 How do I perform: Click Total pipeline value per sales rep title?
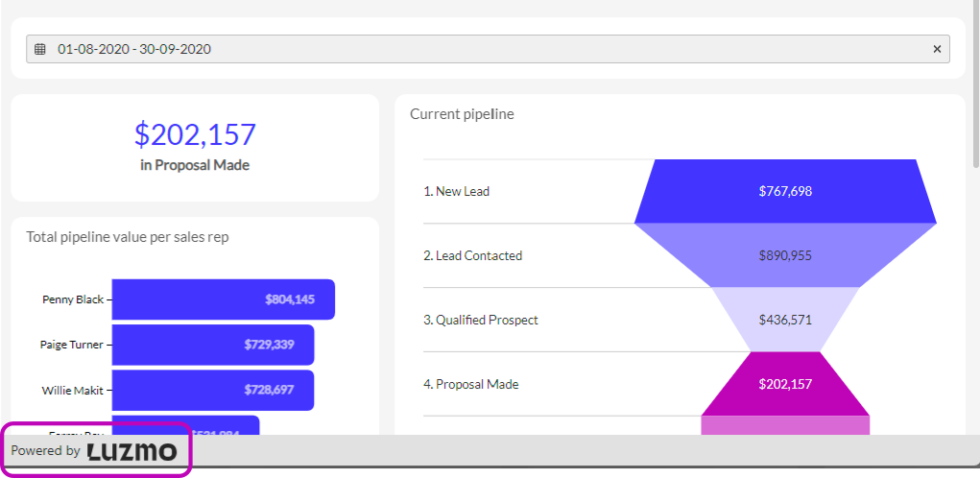128,237
